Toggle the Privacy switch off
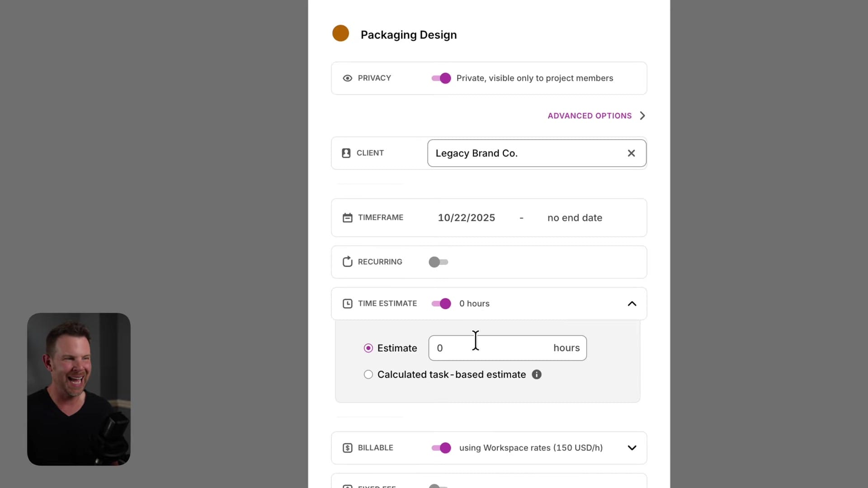This screenshot has height=488, width=868. click(441, 78)
